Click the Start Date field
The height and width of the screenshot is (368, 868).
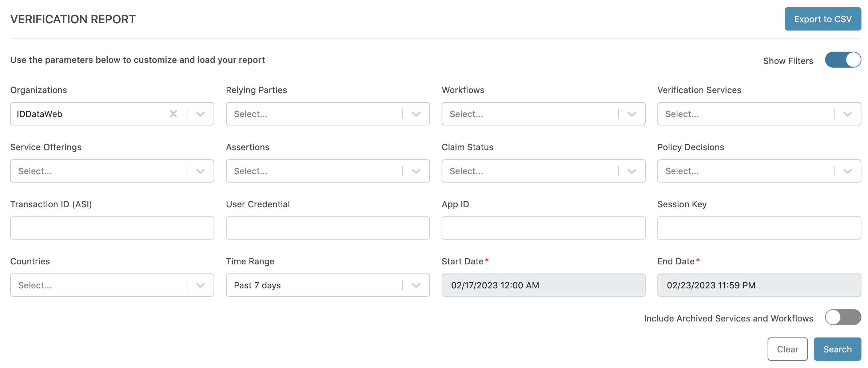tap(543, 285)
